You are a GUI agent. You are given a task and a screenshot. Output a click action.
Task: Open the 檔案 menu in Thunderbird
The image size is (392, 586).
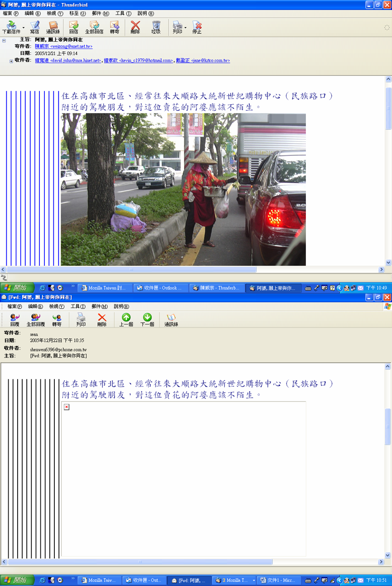click(x=10, y=14)
